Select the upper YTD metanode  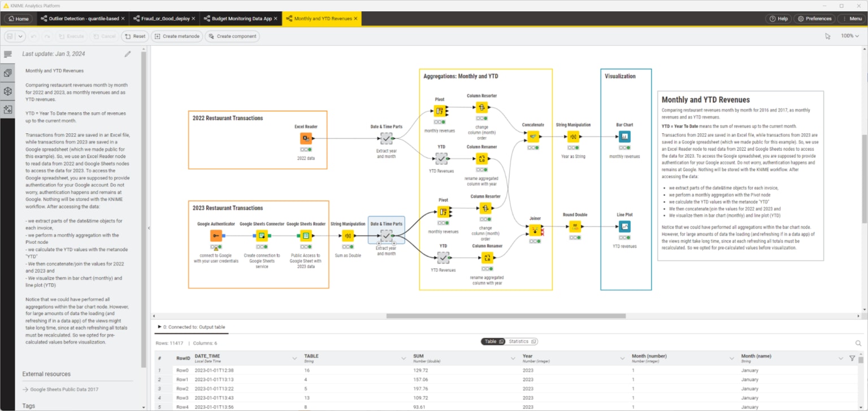441,159
